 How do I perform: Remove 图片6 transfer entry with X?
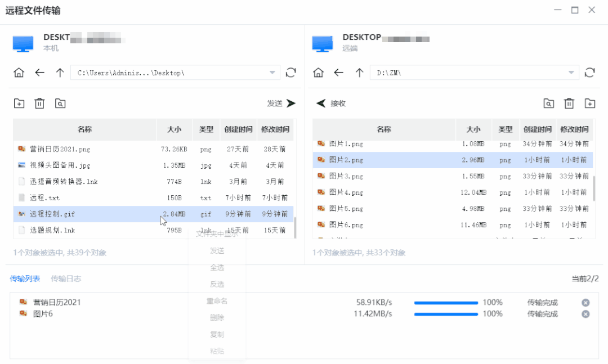tap(585, 314)
